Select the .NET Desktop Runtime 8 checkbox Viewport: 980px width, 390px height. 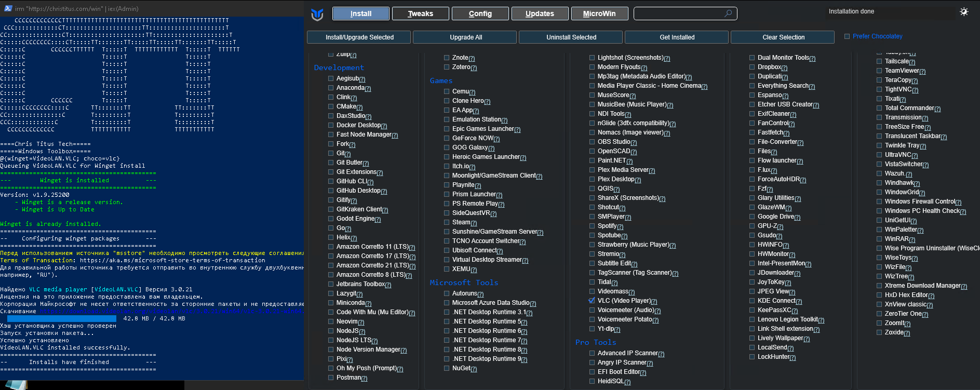coord(447,349)
